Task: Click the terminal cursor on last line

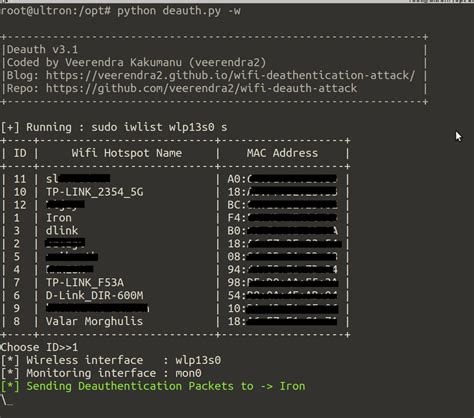Action: tap(7, 400)
